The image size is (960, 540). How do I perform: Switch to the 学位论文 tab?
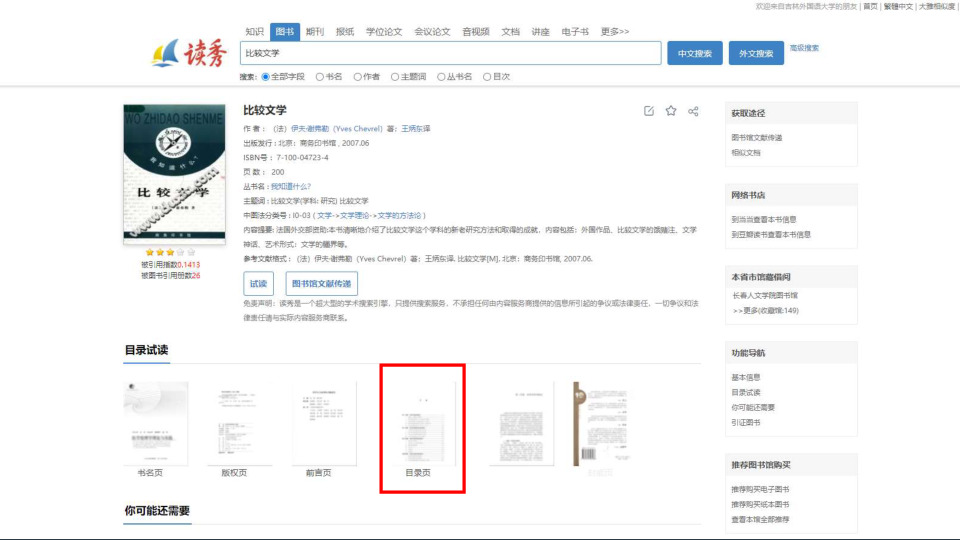[384, 32]
